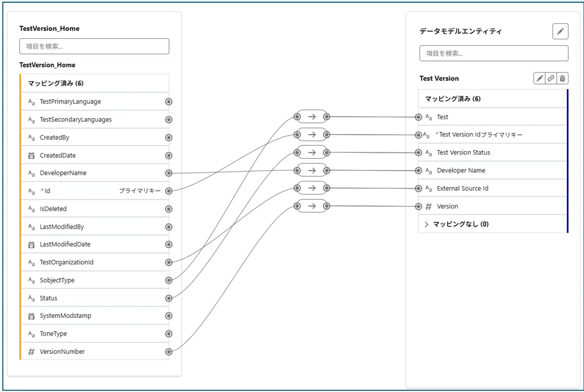Select the CreatedDate field row

(95, 155)
